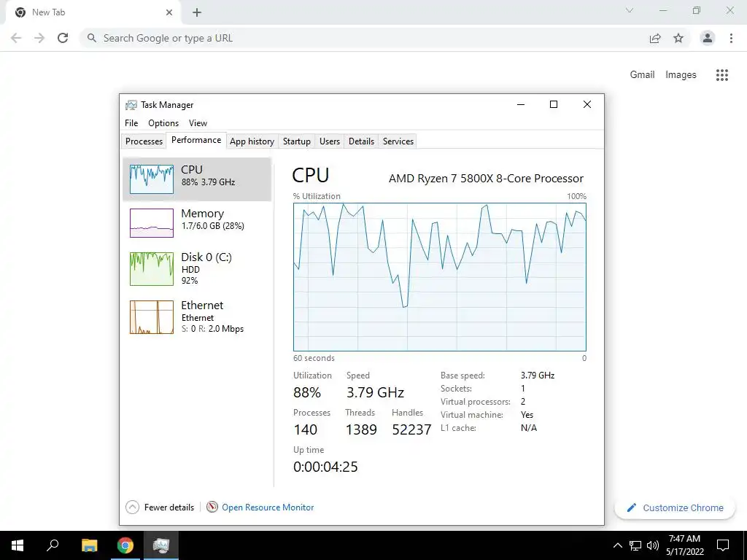Click the Task Manager title bar icon
The image size is (747, 560).
click(131, 105)
